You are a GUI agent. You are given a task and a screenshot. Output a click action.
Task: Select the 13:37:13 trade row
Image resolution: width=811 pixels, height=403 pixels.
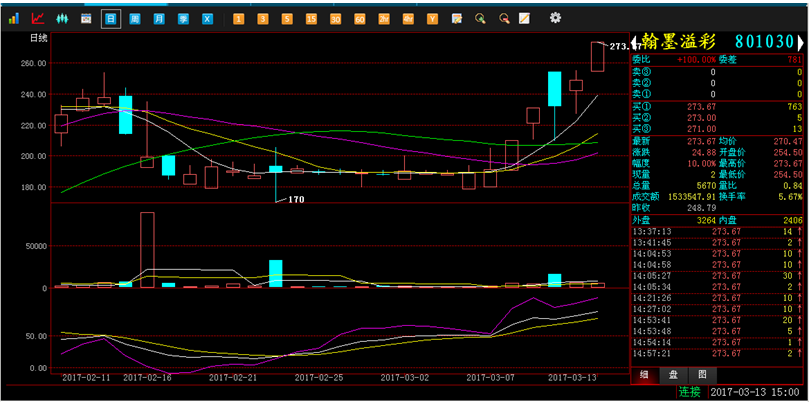717,231
